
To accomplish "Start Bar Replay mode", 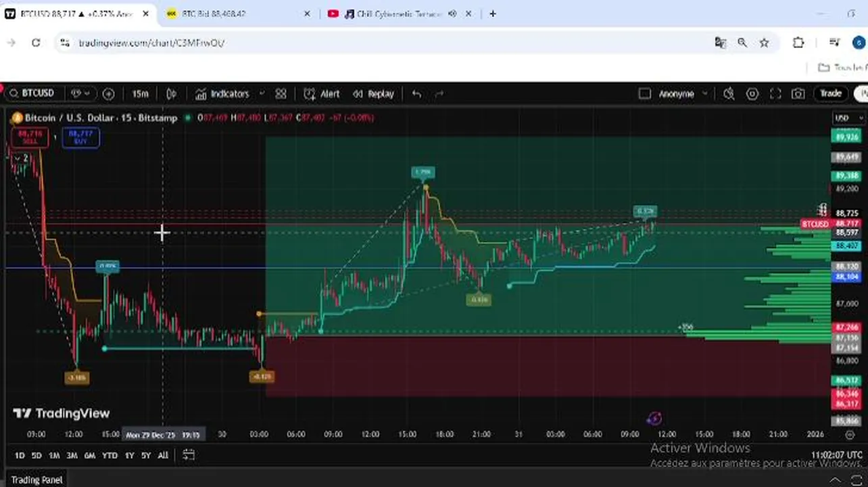I will point(373,94).
